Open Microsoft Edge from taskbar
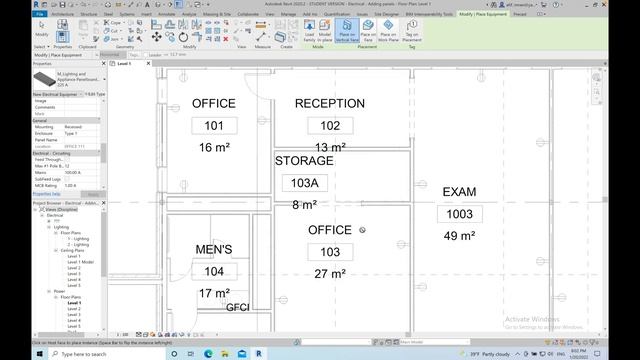The width and height of the screenshot is (640, 360). pyautogui.click(x=208, y=353)
